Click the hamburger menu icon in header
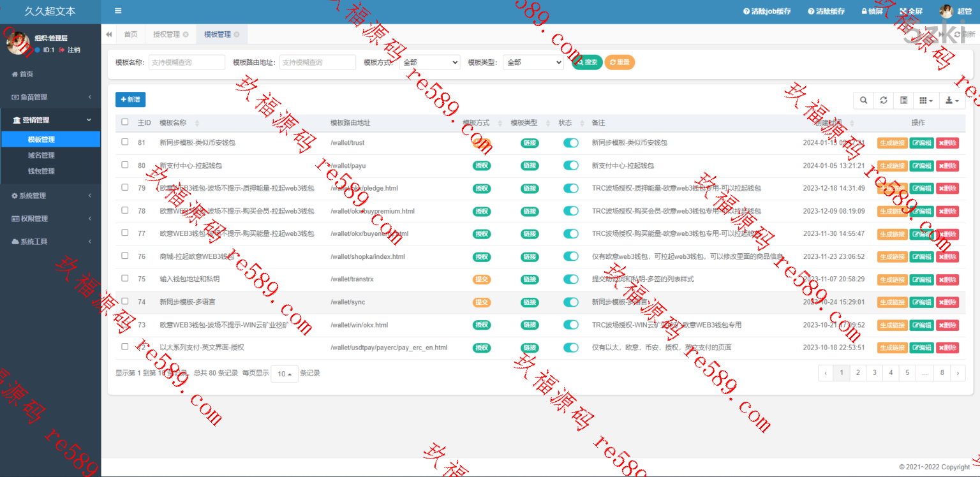 [x=117, y=11]
